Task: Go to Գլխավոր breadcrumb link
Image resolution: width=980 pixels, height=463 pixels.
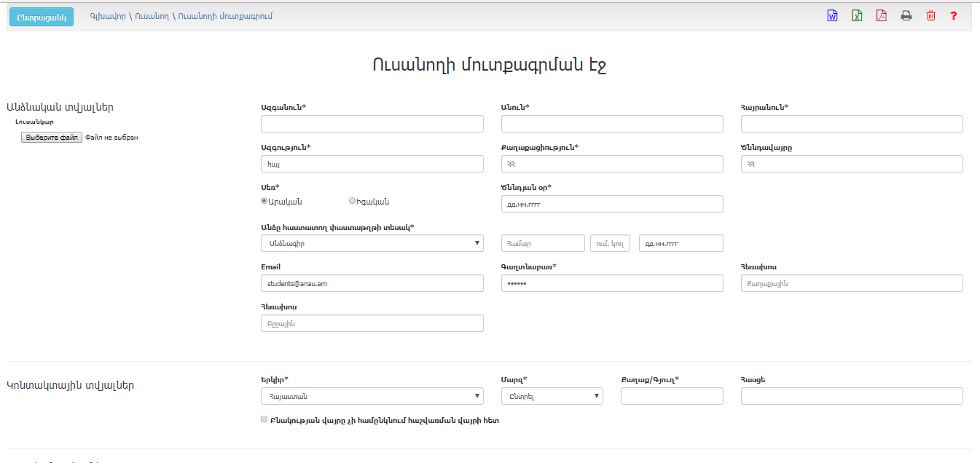Action: pos(107,16)
